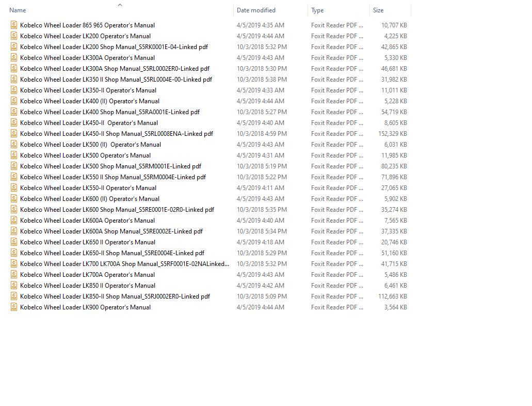Select file Kobelco Wheel Loader LK300A Operator's Manual
Image resolution: width=532 pixels, height=406 pixels.
[x=87, y=58]
